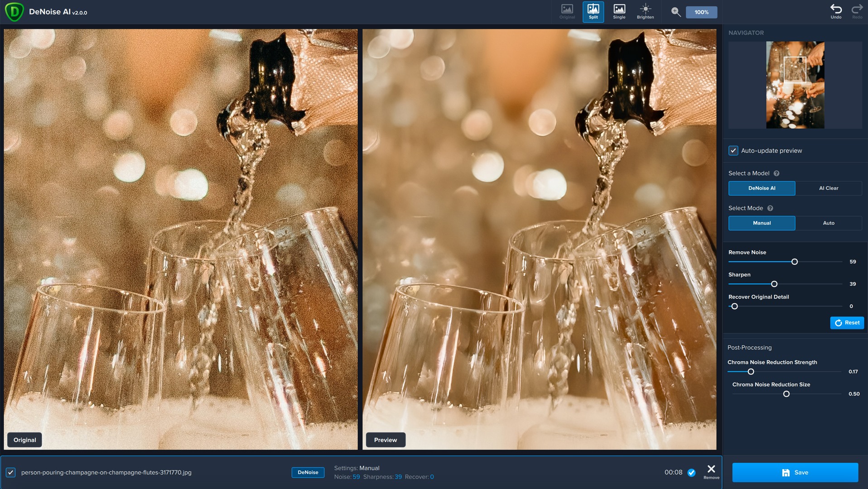Image resolution: width=868 pixels, height=489 pixels.
Task: Open help for Select Mode
Action: point(770,208)
